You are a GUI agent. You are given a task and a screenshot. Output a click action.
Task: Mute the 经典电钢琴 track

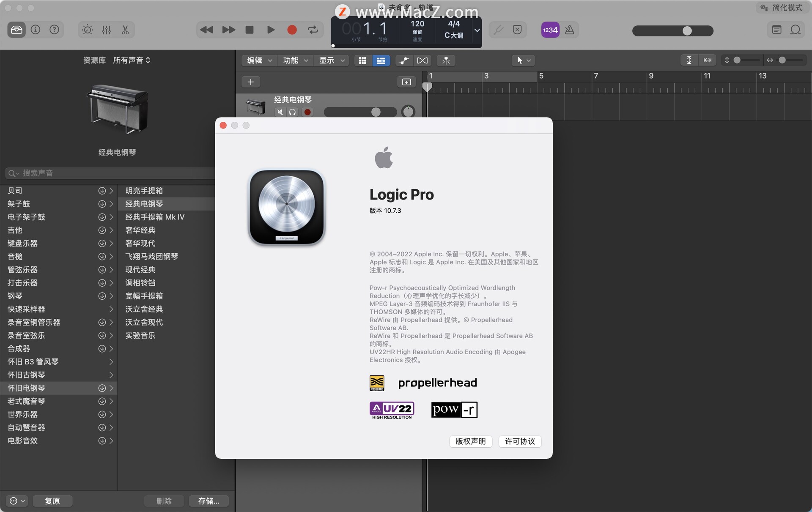coord(280,112)
